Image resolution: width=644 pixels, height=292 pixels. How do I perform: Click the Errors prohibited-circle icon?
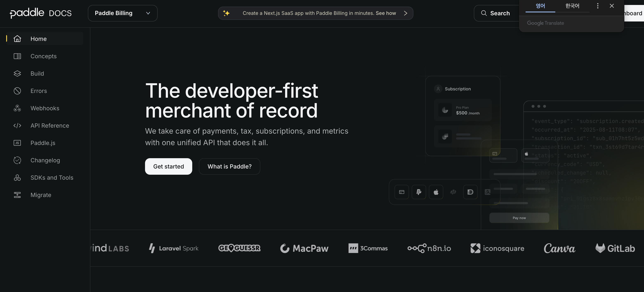(17, 91)
